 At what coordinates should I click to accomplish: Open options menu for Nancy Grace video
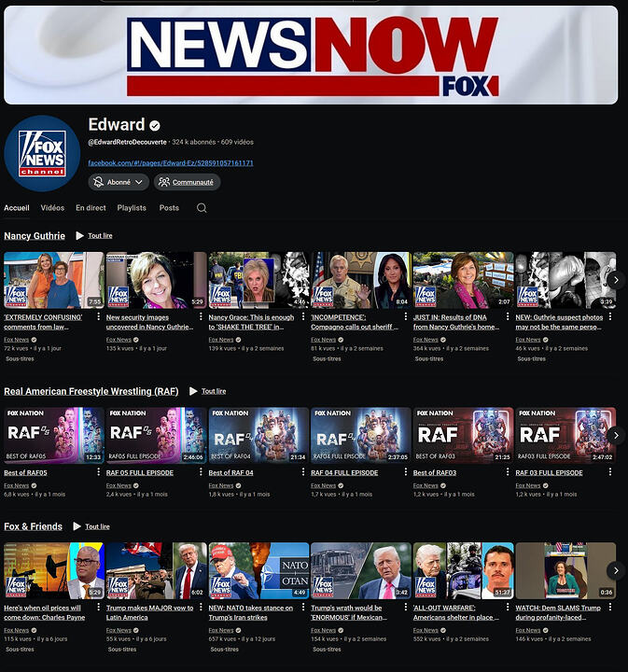pos(303,316)
